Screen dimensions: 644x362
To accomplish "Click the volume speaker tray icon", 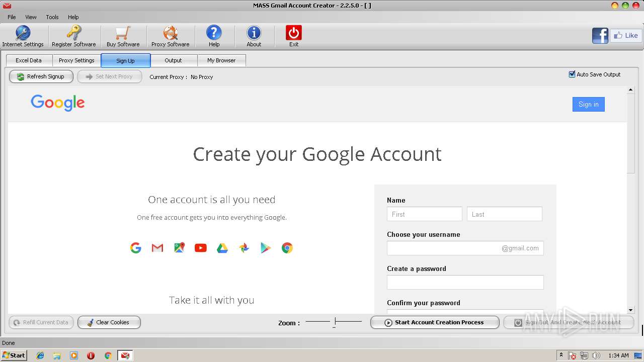I will coord(597,355).
